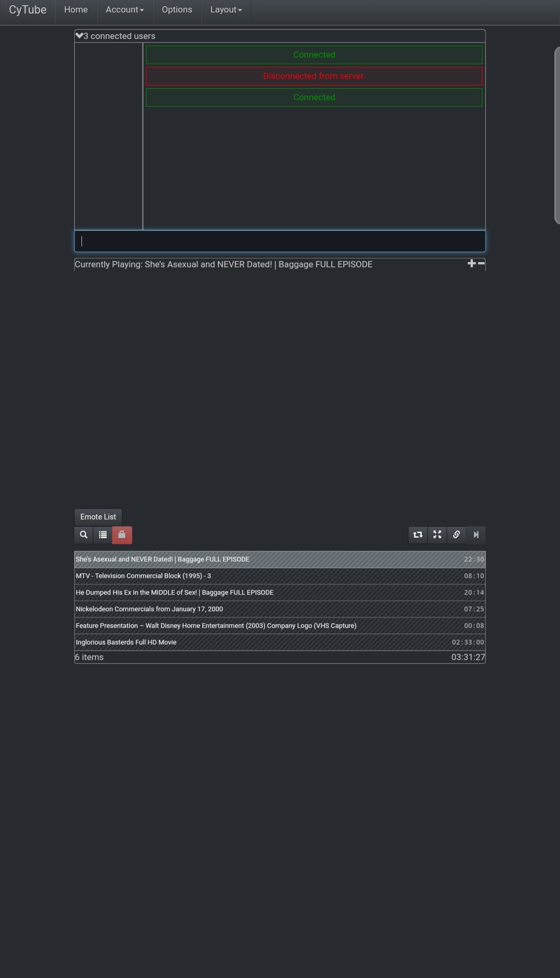
Task: Click the 6 items playlist count
Action: (89, 657)
